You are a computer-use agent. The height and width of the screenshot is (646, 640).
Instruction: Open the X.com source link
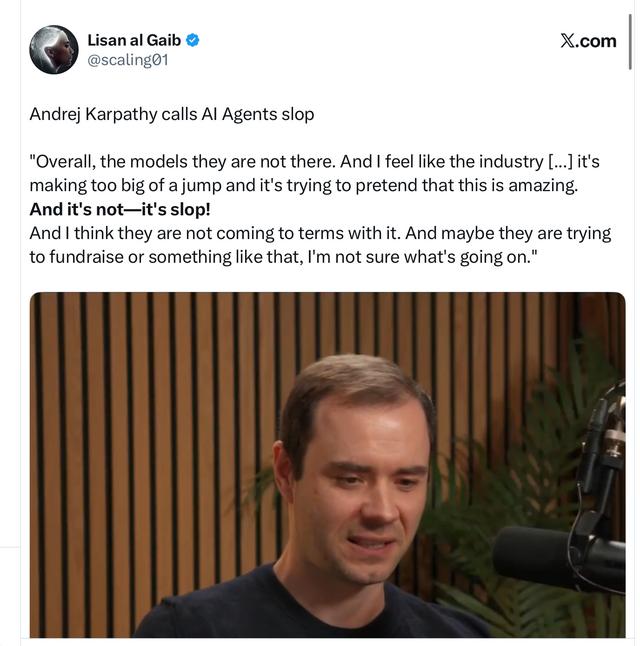coord(588,41)
